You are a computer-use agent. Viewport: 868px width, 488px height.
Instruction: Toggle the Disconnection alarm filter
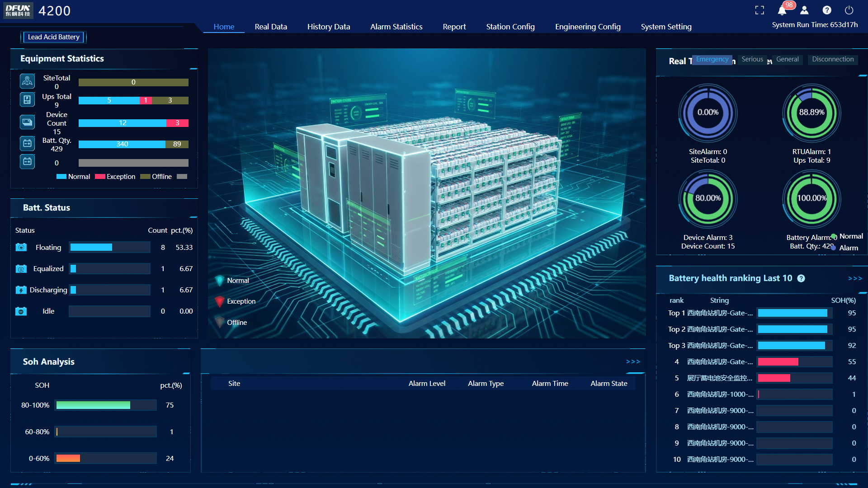pos(833,59)
